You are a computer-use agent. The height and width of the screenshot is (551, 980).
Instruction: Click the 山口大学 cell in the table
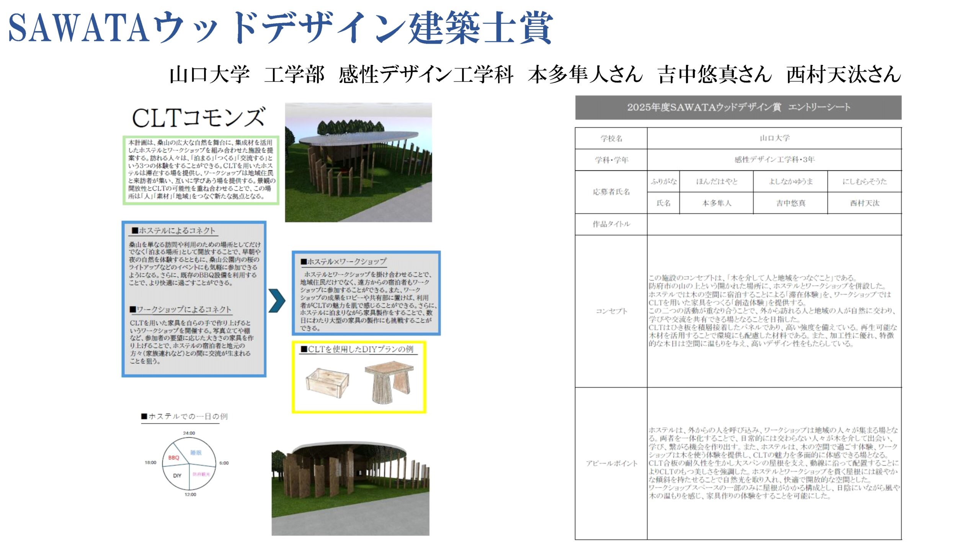point(774,138)
